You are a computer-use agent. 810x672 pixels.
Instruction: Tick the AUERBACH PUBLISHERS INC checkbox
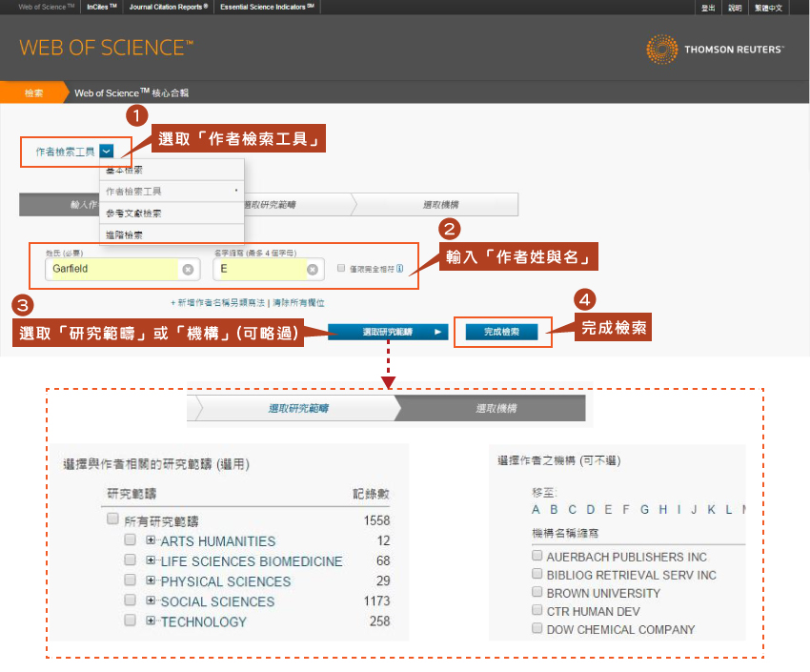(x=537, y=556)
